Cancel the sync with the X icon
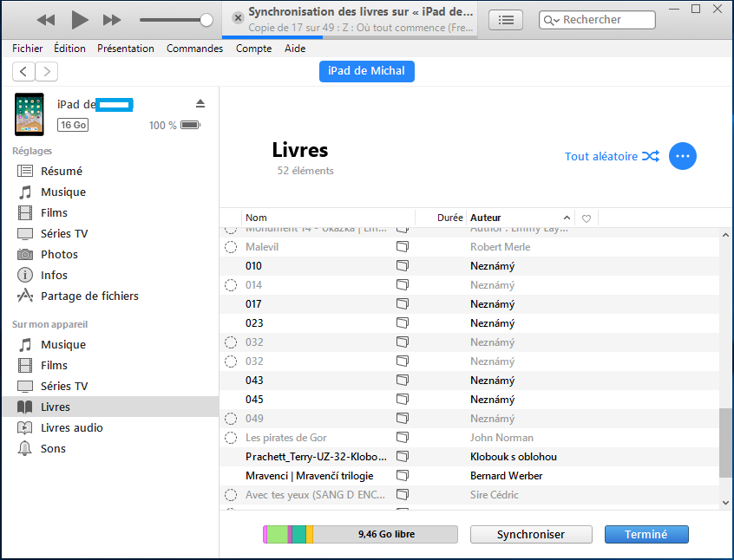The width and height of the screenshot is (734, 560). click(x=238, y=18)
